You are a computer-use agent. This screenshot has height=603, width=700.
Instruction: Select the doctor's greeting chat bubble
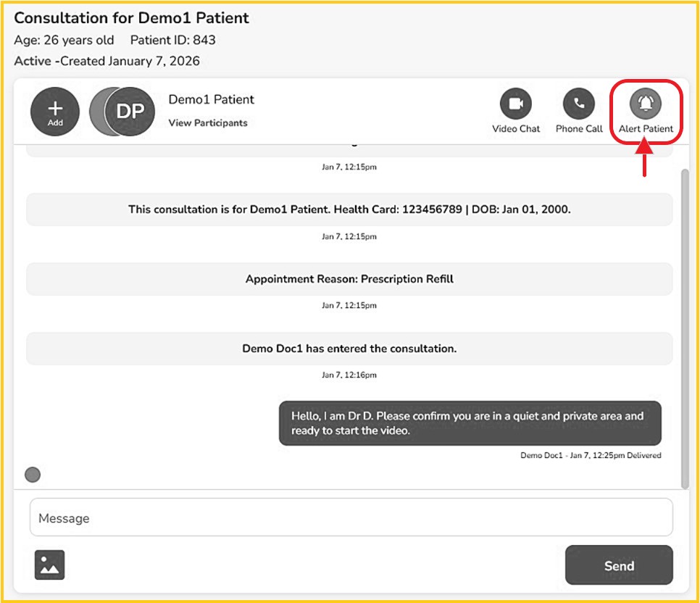click(470, 423)
